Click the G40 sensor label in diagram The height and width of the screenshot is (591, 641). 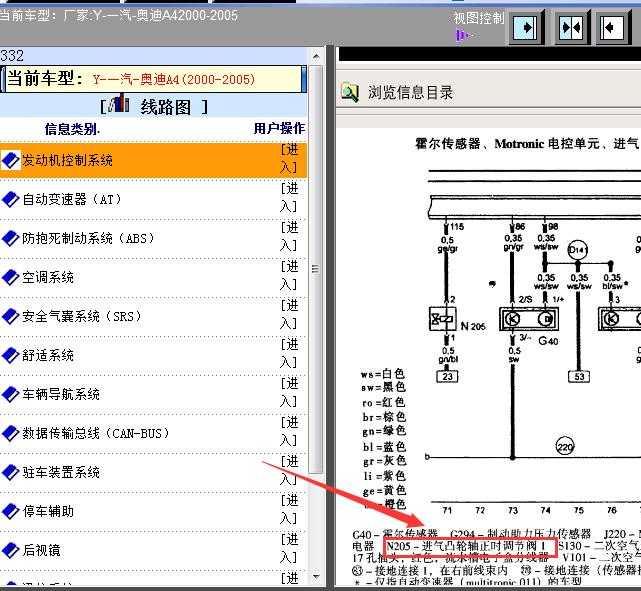tap(548, 341)
